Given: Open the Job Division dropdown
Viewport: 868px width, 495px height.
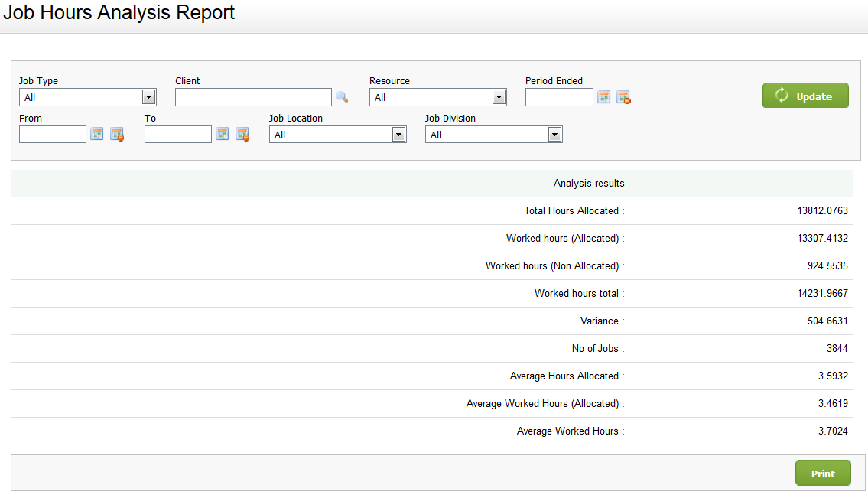Looking at the screenshot, I should (554, 134).
